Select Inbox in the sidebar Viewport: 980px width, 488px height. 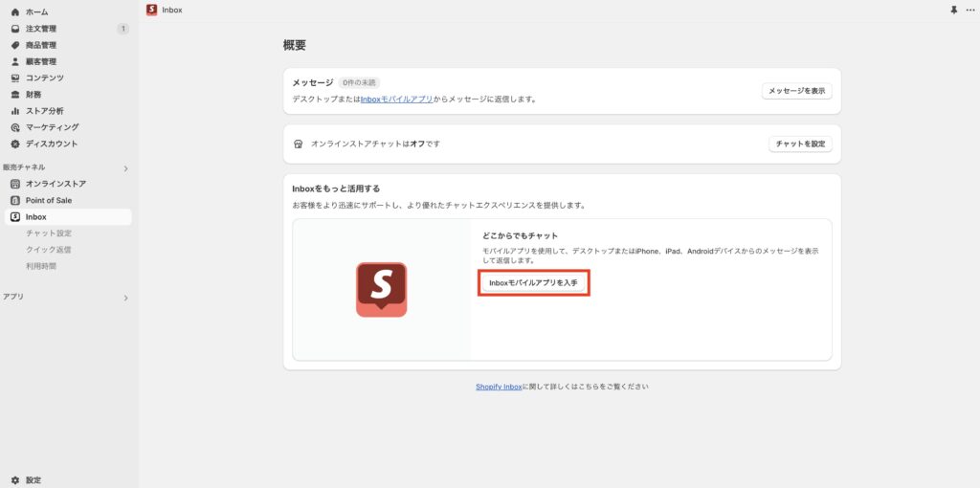[x=68, y=217]
